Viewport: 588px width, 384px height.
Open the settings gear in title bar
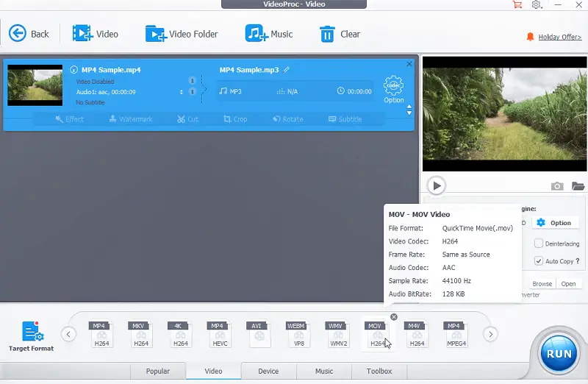(x=537, y=4)
